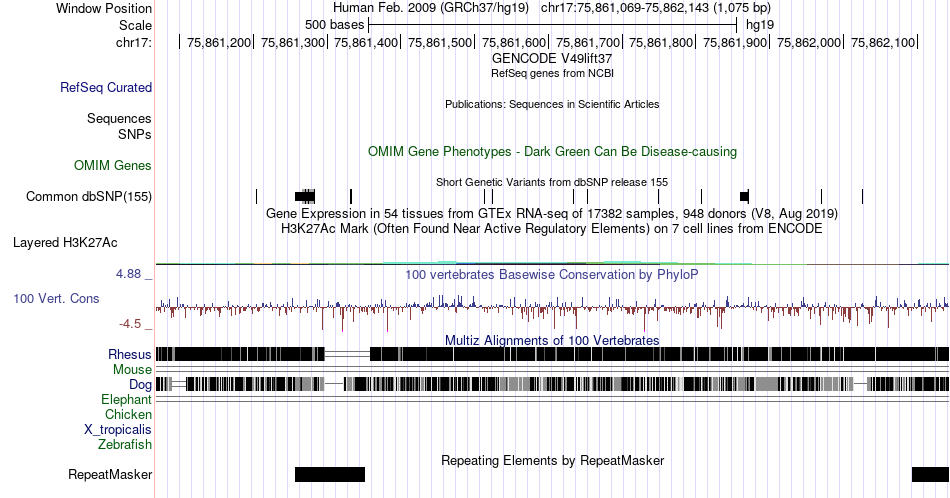The width and height of the screenshot is (950, 498).
Task: Select the PhyloP lower limit value -4.5
Action: [130, 324]
